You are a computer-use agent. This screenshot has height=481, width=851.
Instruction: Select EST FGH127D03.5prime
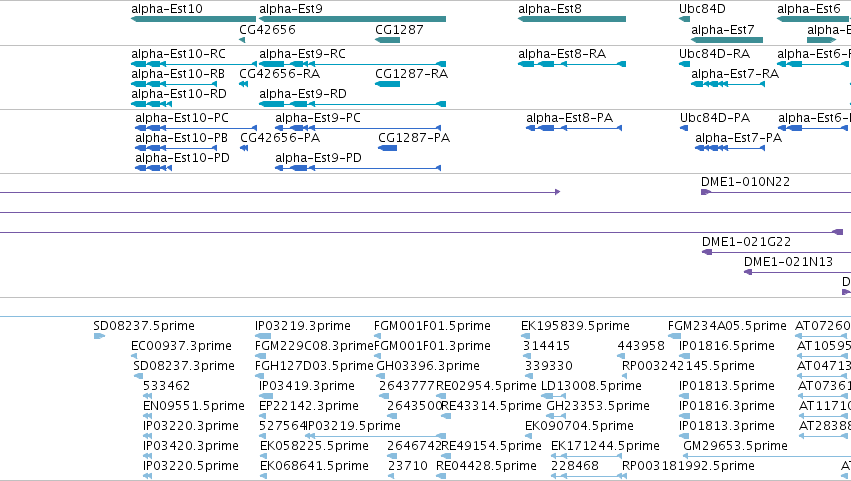(259, 376)
